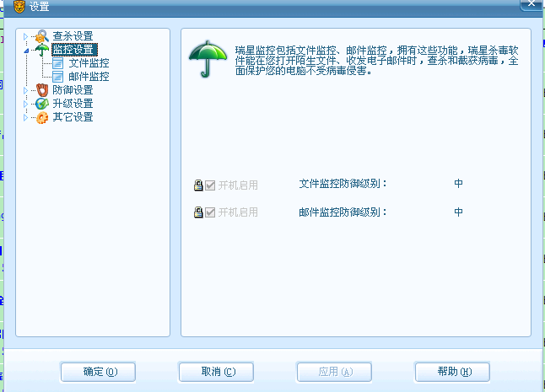545x392 pixels.
Task: Click the greyed 应用(A) button
Action: 334,373
